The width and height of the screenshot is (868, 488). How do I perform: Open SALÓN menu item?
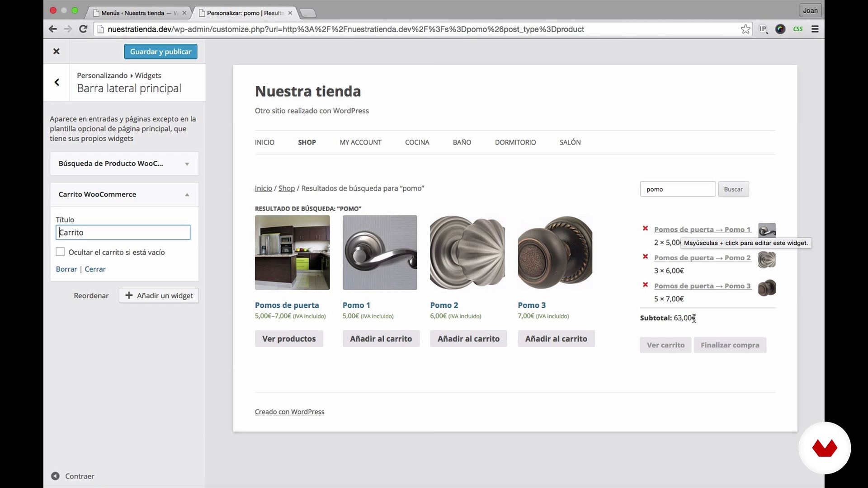[570, 142]
